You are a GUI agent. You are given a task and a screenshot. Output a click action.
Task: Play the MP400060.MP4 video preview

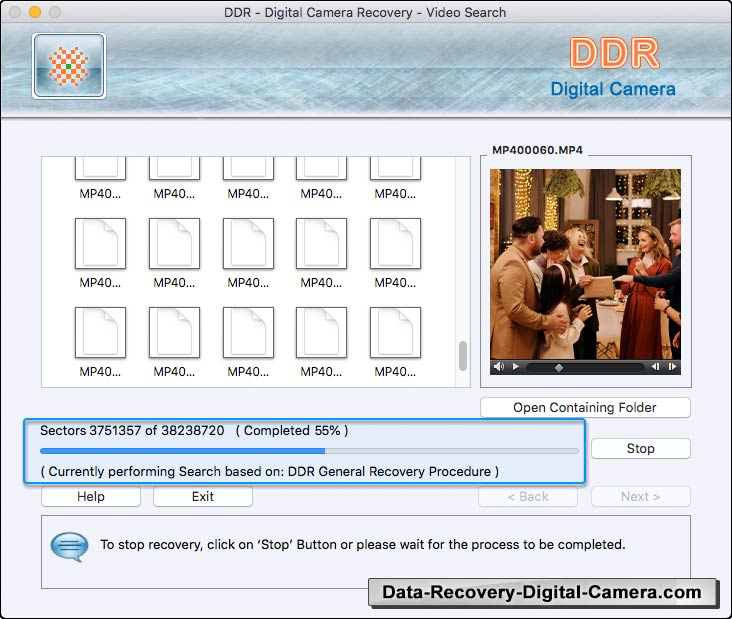[x=516, y=367]
